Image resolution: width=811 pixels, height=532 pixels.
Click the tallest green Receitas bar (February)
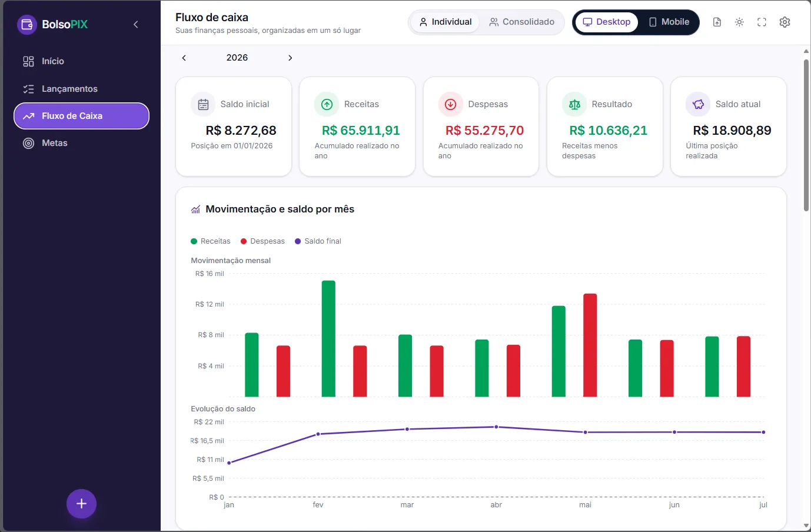click(328, 338)
